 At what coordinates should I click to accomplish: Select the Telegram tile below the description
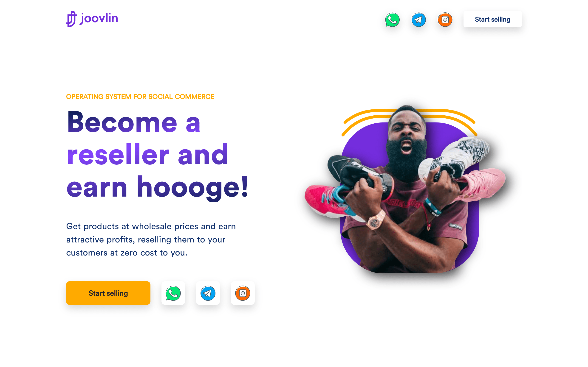pyautogui.click(x=208, y=293)
